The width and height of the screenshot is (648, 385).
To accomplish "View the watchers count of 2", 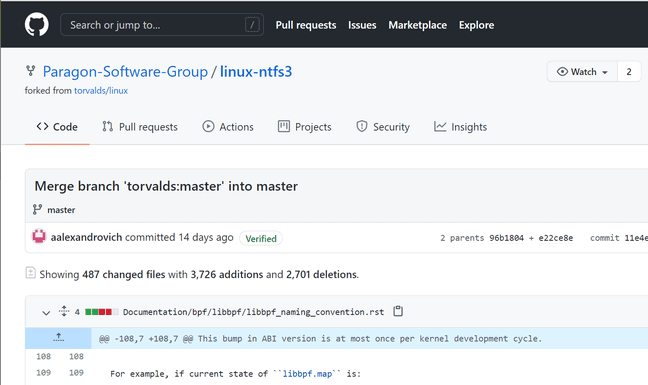I will tap(629, 72).
